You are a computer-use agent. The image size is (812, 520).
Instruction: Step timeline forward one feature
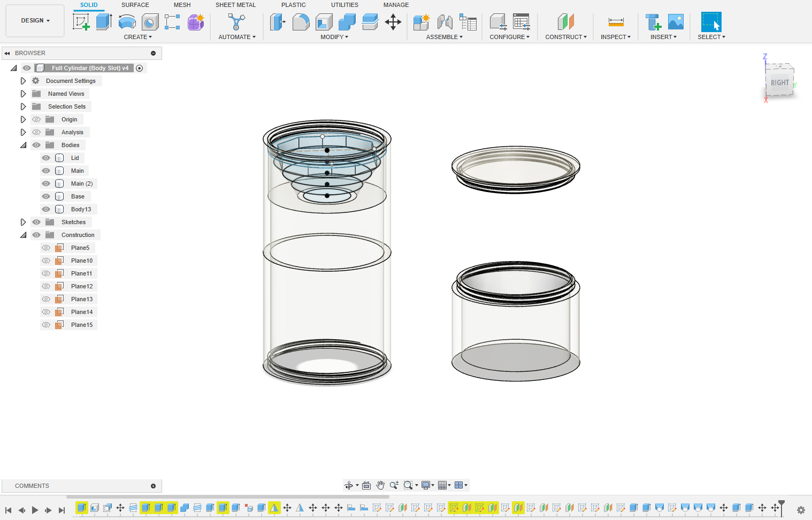tap(48, 510)
